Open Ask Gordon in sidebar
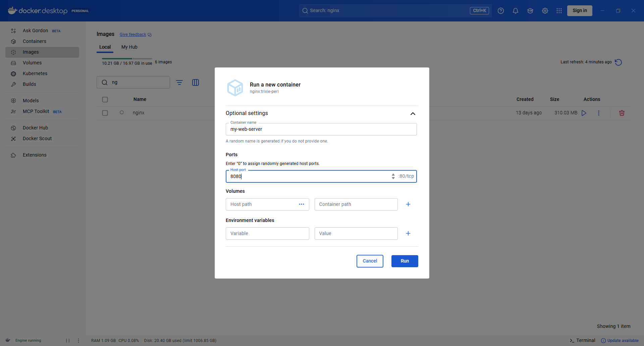Image resolution: width=644 pixels, height=346 pixels. (42, 31)
